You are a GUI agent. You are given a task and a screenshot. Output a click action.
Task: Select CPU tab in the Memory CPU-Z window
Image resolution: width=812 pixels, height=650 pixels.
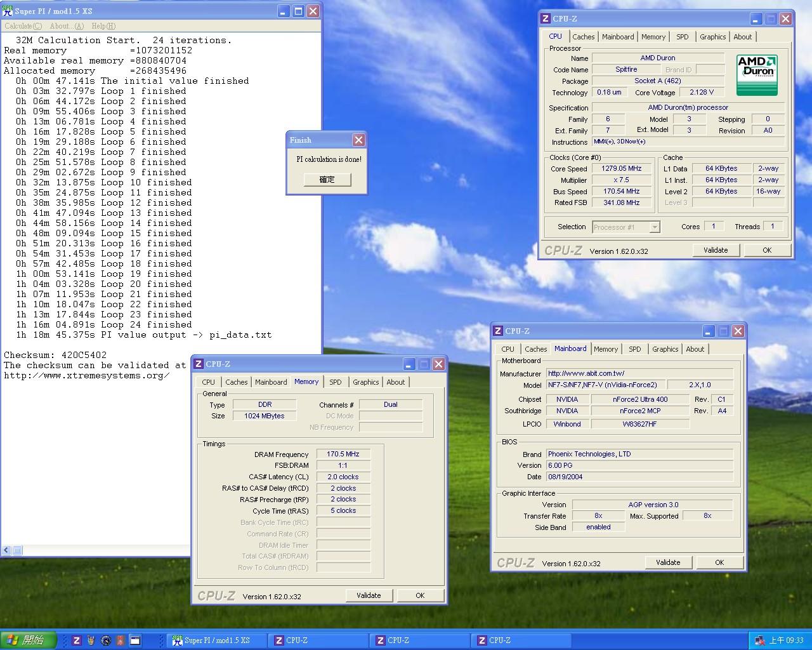click(209, 382)
